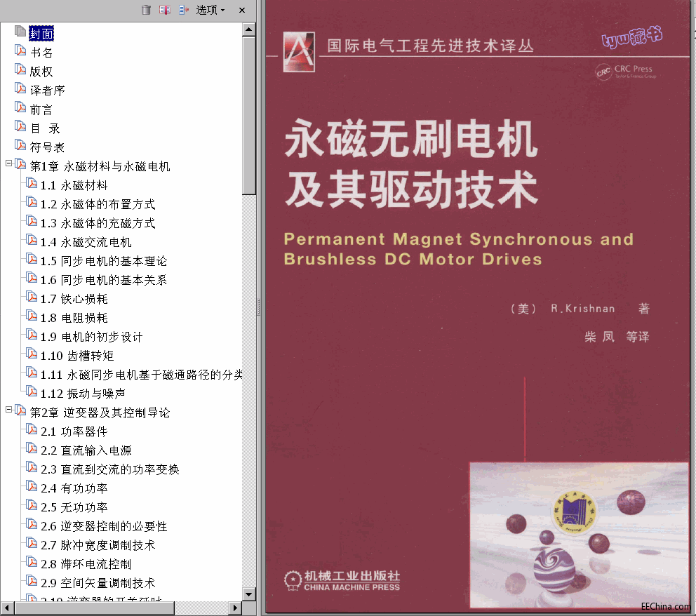Click the page icon beside 1.4 永磁交流电机
Image resolution: width=696 pixels, height=616 pixels.
[x=31, y=240]
